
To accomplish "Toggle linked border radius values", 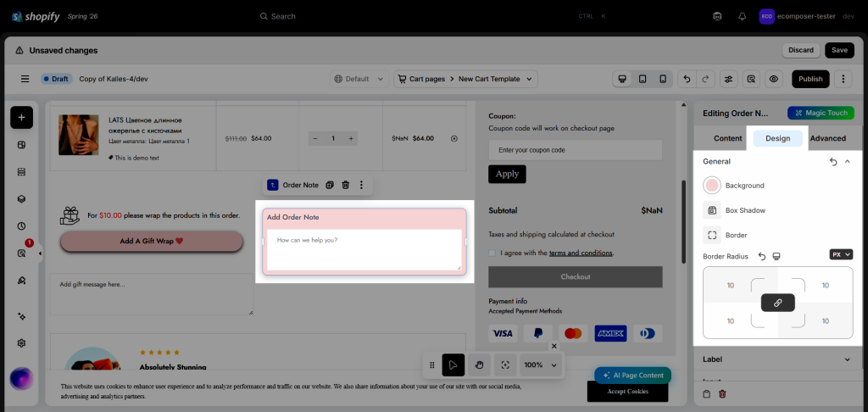I will tap(778, 303).
